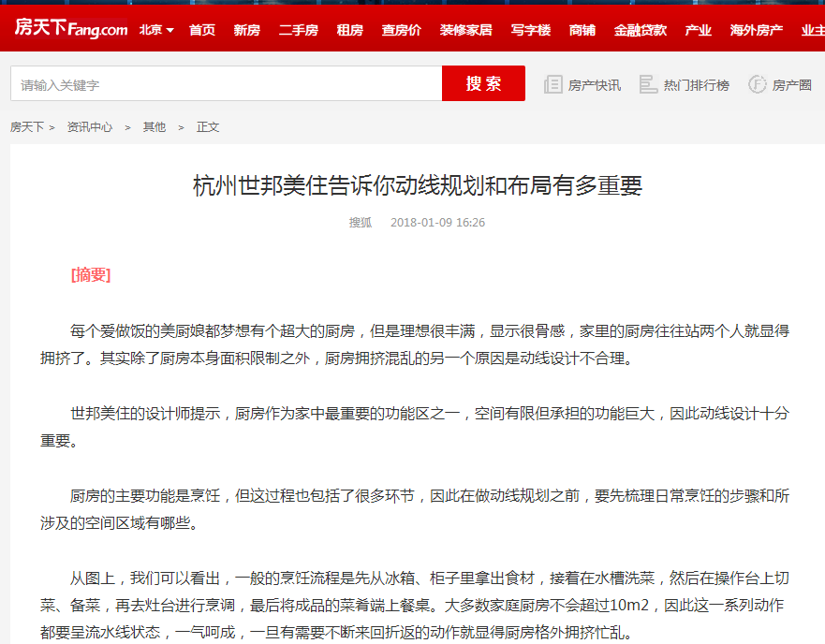Select 二手房 in the top navigation
Screen dimensions: 825x644
[299, 30]
